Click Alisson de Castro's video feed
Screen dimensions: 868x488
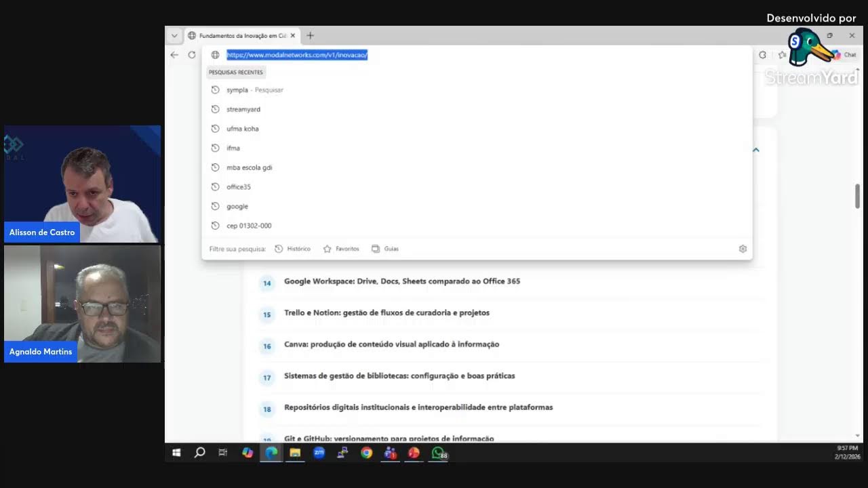[x=82, y=184]
